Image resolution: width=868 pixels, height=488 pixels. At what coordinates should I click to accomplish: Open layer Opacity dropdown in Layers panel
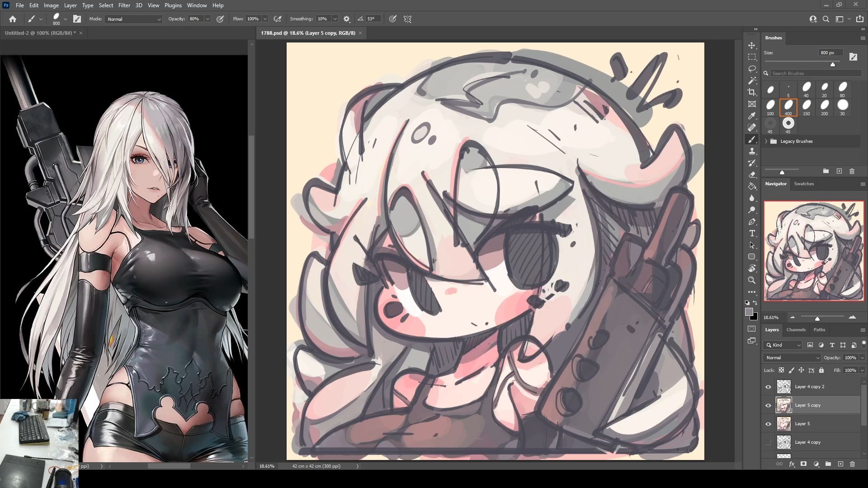pyautogui.click(x=862, y=357)
